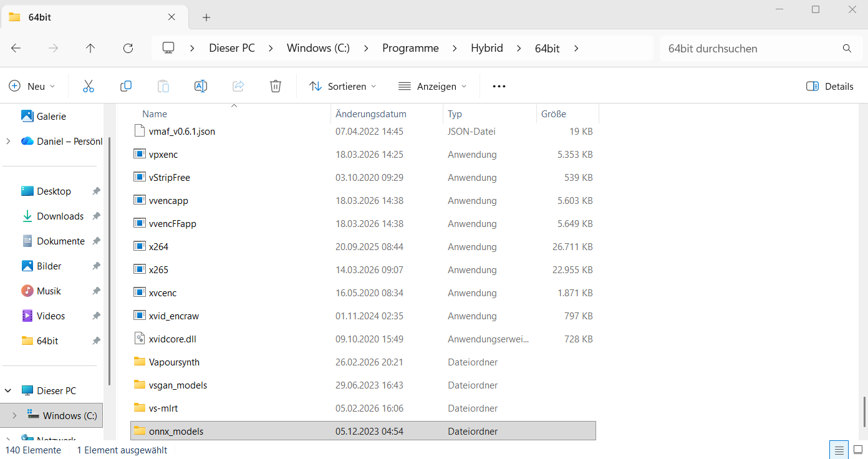The image size is (868, 459).
Task: Navigate to Hybrid in breadcrumb
Action: point(487,48)
